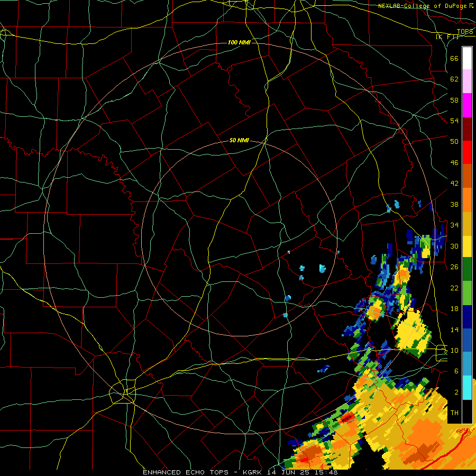This screenshot has height=476, width=476.
Task: Click the legend label TH
Action: 454,413
